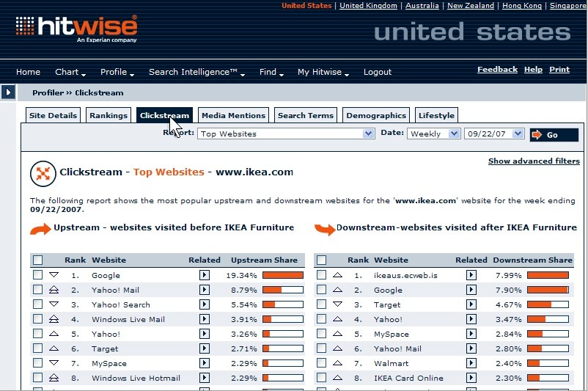Expand the Profile menu
588x391 pixels.
click(117, 72)
